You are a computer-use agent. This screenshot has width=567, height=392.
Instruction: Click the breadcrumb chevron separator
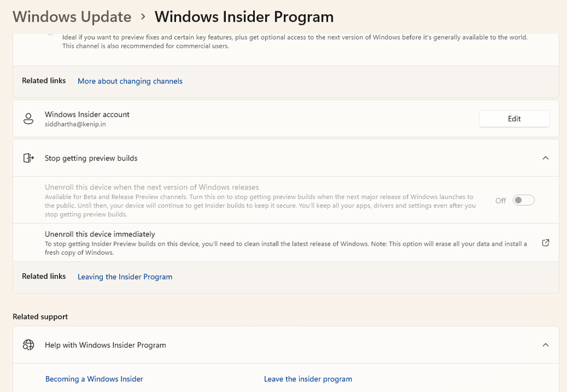[143, 16]
